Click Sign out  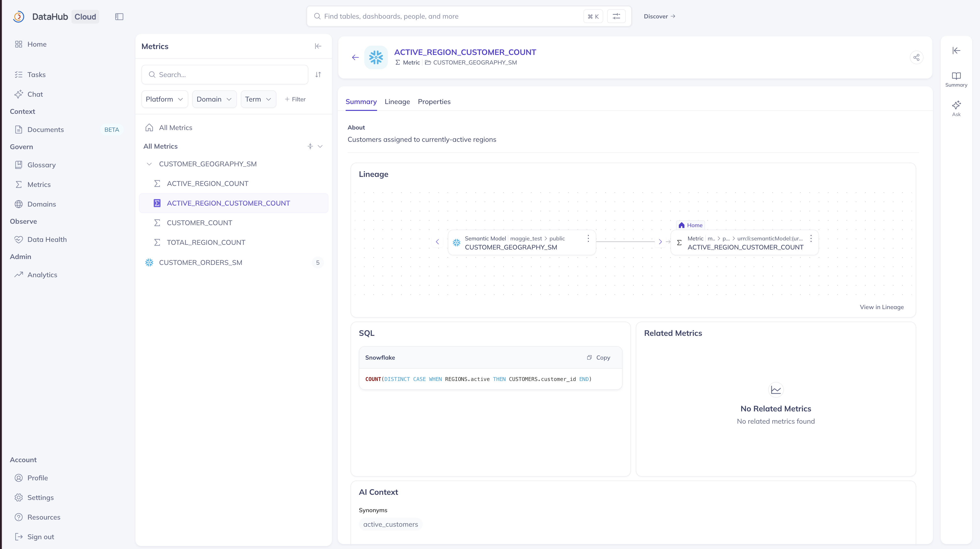coord(40,537)
